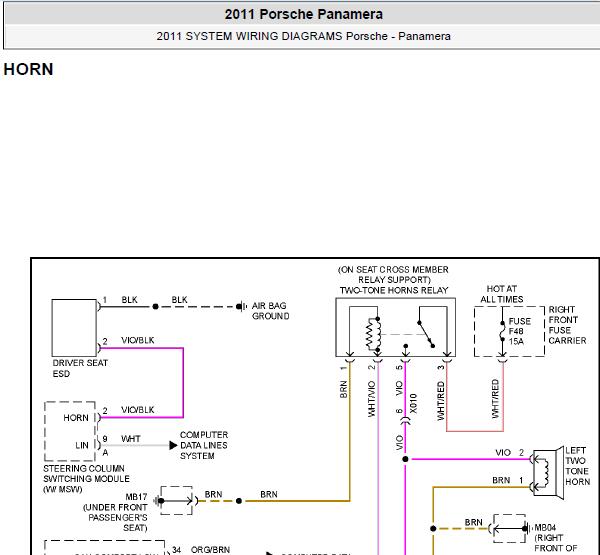The width and height of the screenshot is (600, 555).
Task: Click the arrow pointing to Computer Data Lines
Action: [173, 445]
